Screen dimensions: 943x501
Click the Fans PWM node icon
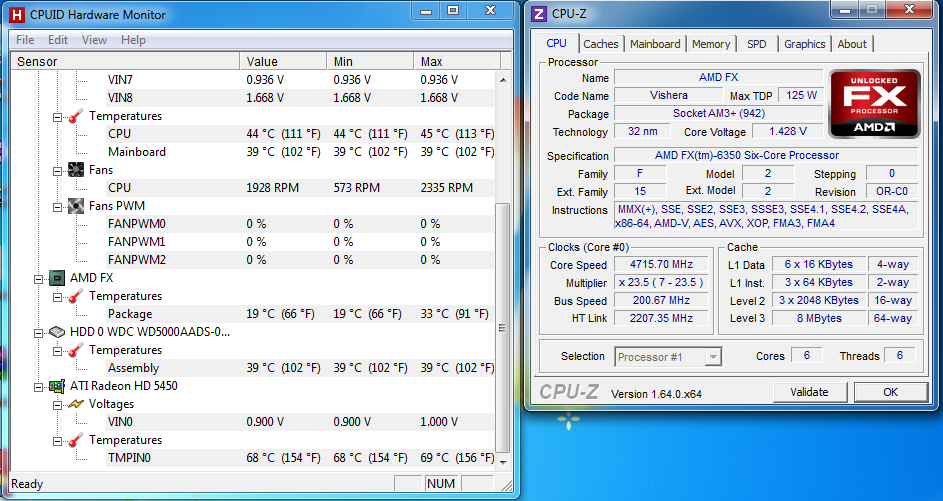[76, 206]
